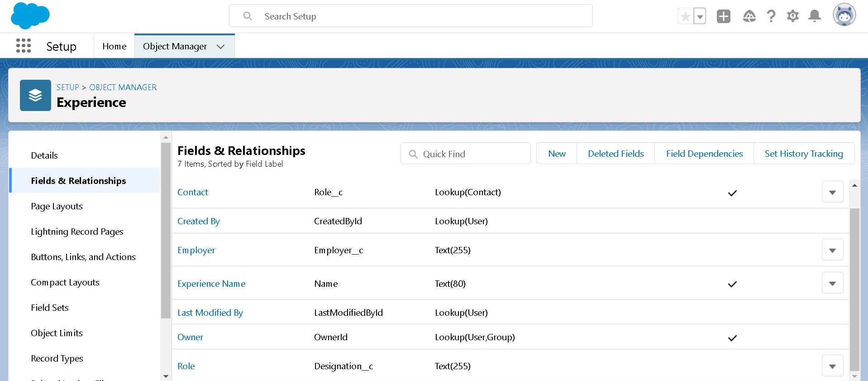Image resolution: width=868 pixels, height=381 pixels.
Task: Open the Role field link
Action: [186, 366]
